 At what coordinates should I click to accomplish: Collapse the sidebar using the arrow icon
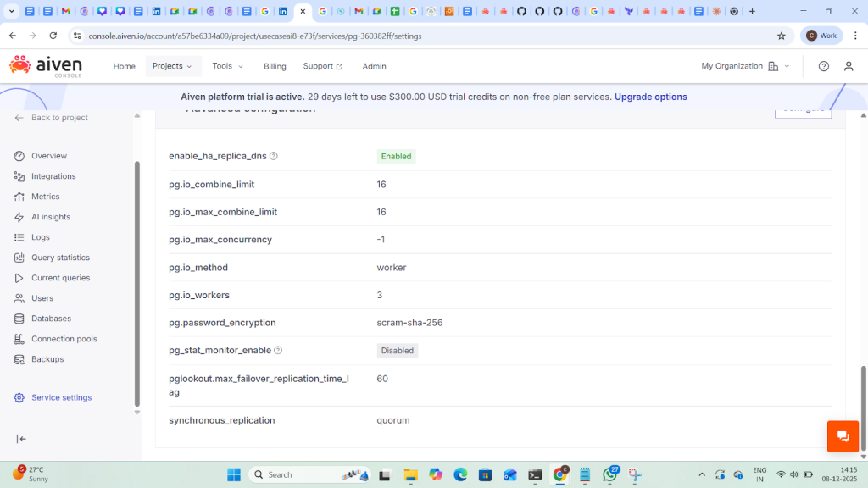[21, 439]
